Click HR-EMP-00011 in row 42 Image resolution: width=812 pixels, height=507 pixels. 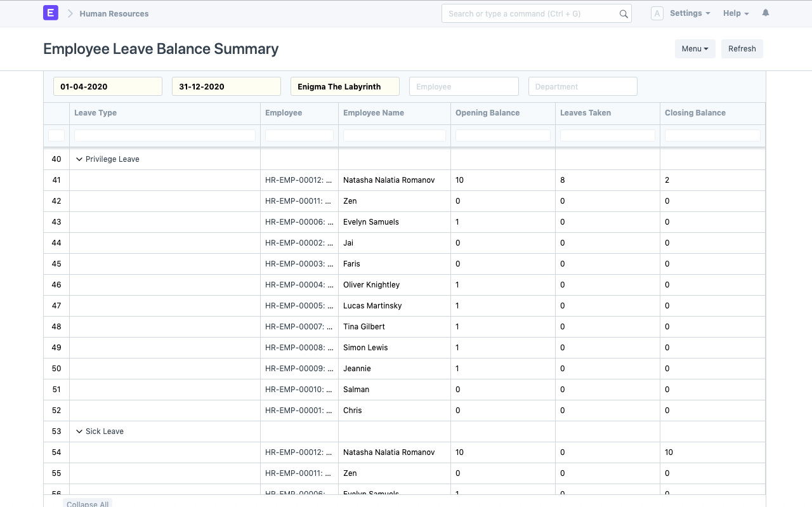tap(299, 201)
